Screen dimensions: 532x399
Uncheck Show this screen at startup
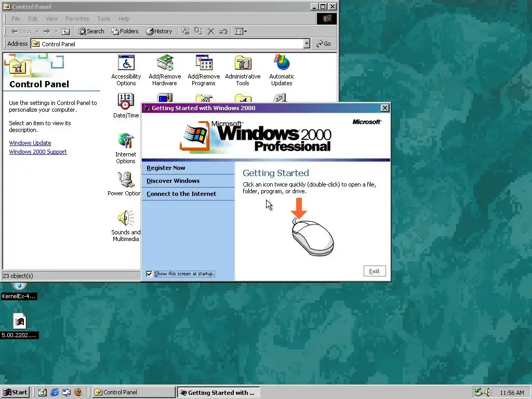click(149, 274)
